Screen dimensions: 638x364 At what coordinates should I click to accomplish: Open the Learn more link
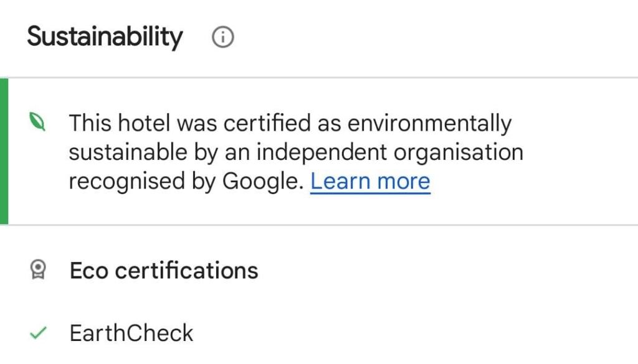coord(370,181)
